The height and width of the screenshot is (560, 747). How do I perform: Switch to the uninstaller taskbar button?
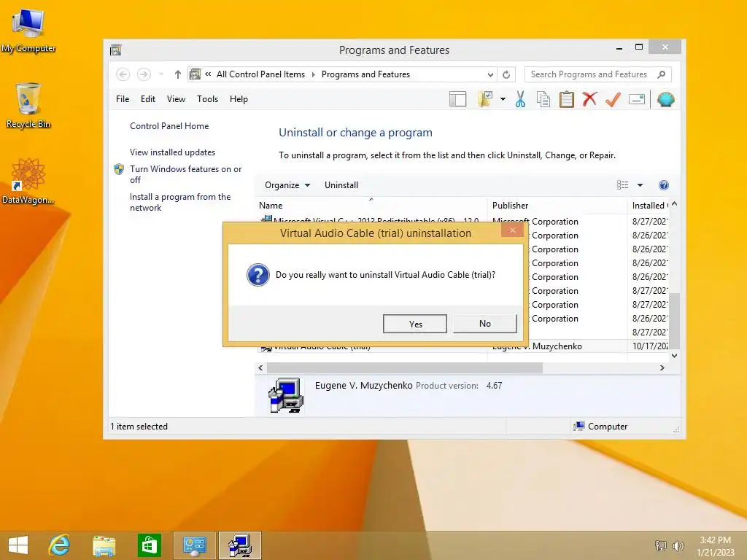(x=239, y=545)
